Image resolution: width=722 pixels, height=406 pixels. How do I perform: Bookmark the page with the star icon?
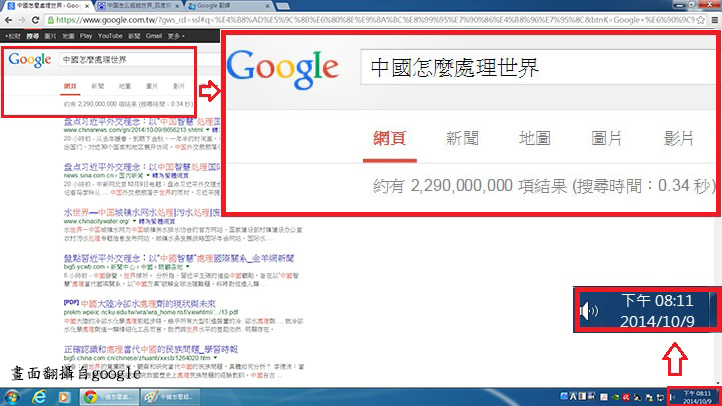point(700,20)
